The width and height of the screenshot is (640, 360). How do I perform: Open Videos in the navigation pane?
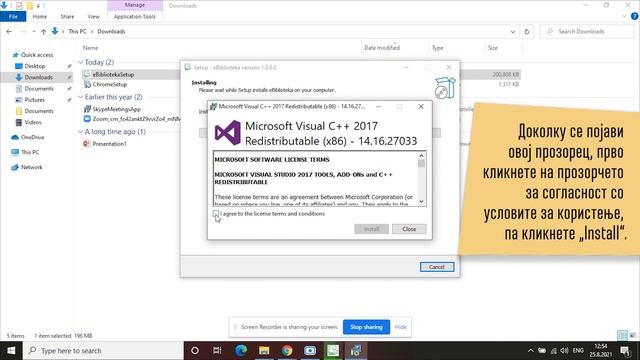[33, 122]
